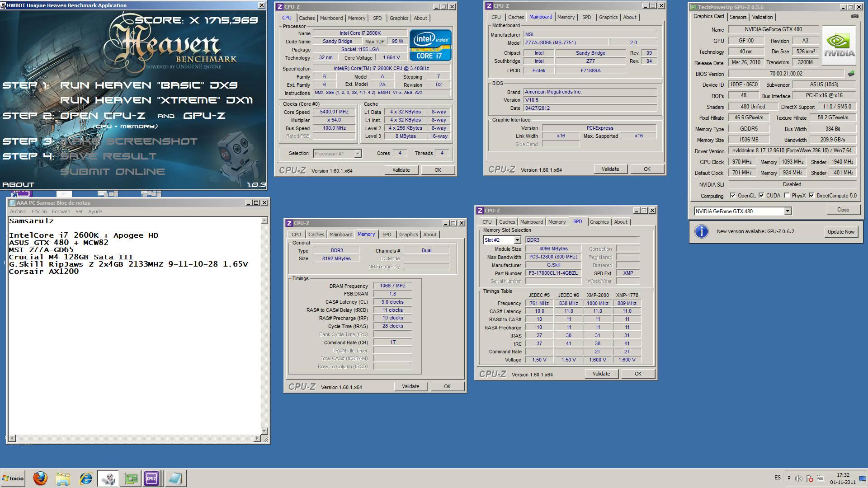Click Update Now in GPU-Z notice
This screenshot has width=868, height=488.
tap(841, 232)
